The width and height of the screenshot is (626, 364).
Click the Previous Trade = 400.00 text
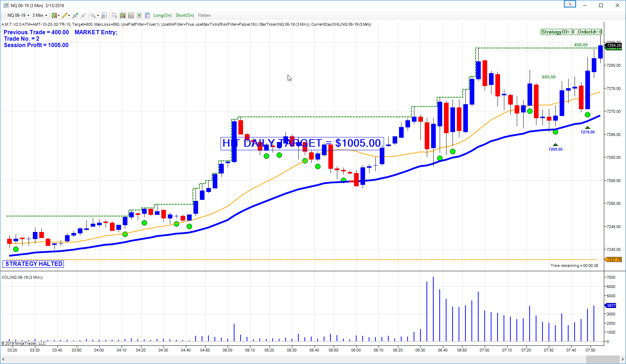[x=36, y=32]
